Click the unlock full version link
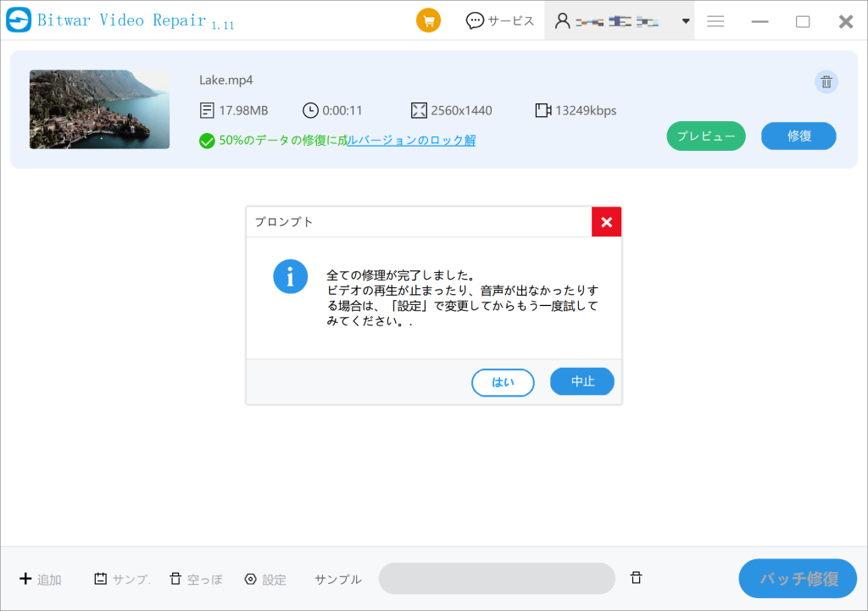The image size is (868, 611). (412, 141)
